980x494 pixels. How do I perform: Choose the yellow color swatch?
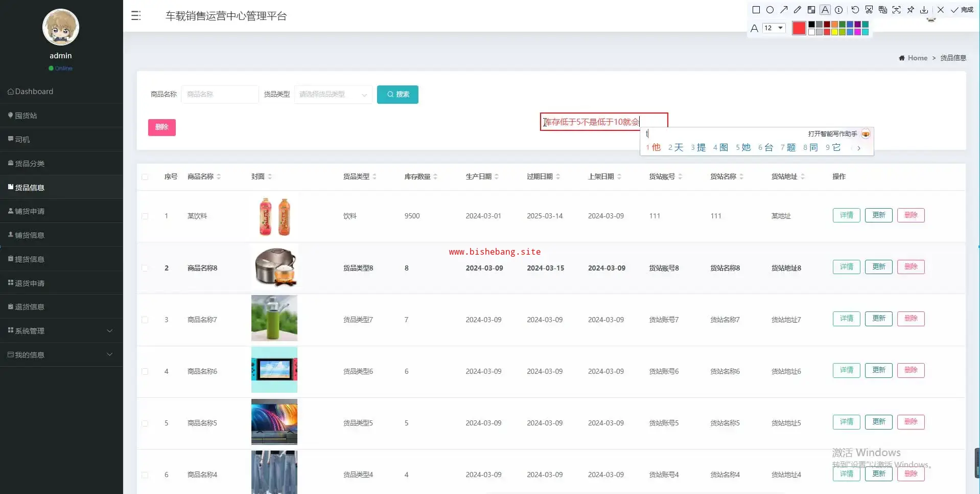(834, 32)
